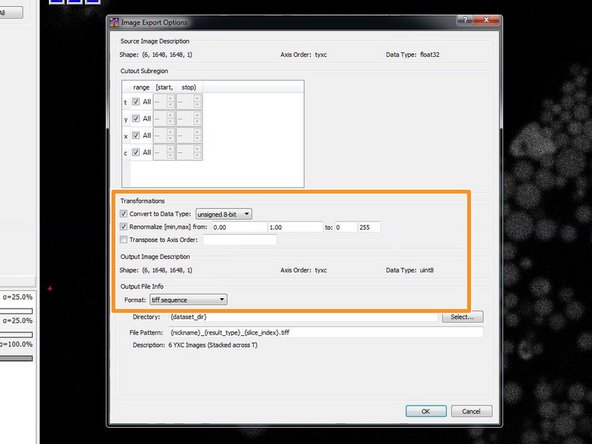Uncheck the All checkbox for axis t
The image size is (592, 444).
point(136,102)
